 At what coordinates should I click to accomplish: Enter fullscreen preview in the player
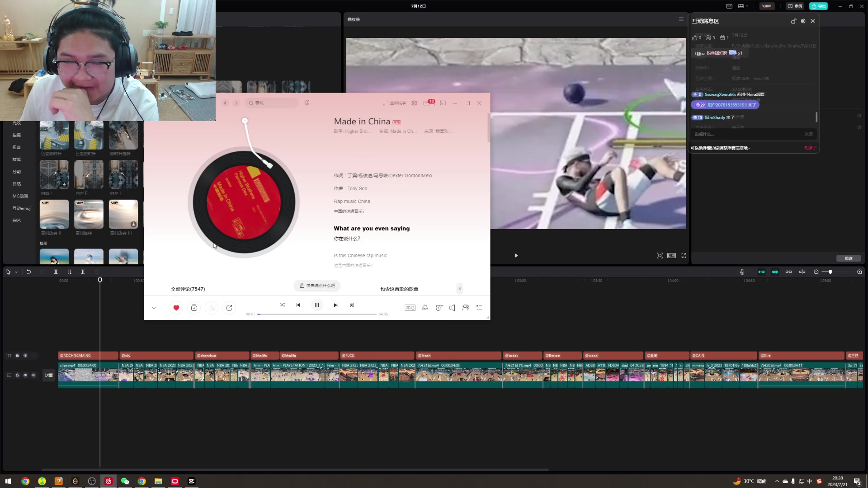(x=684, y=256)
